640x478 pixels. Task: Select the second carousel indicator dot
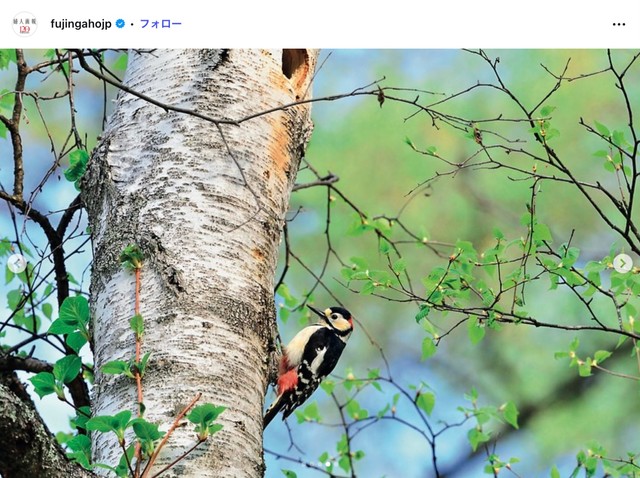(312, 465)
